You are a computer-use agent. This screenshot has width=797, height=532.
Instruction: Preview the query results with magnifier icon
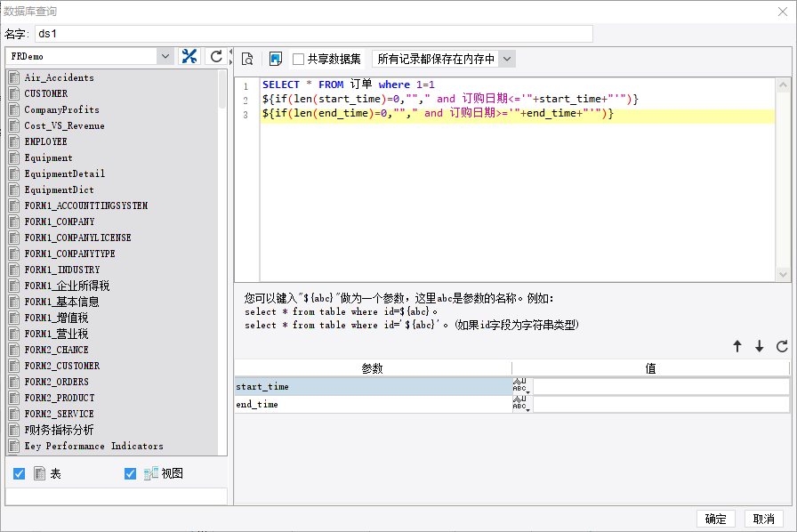click(247, 59)
